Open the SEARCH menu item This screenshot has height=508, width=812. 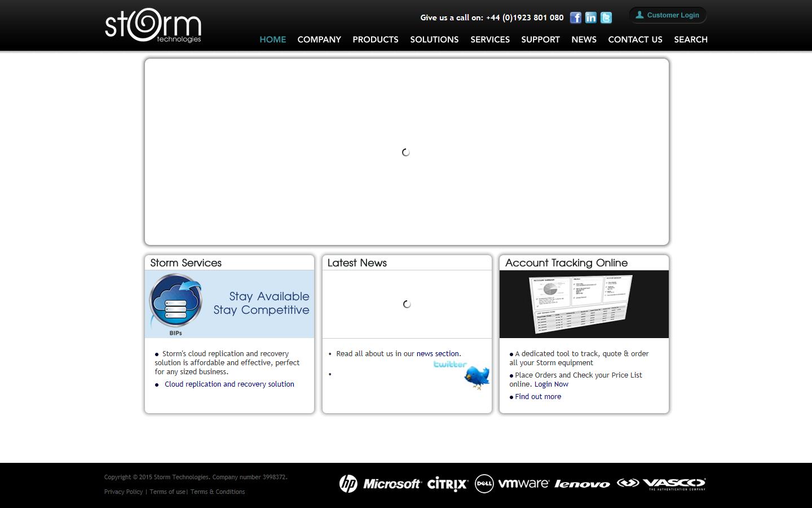pos(691,40)
